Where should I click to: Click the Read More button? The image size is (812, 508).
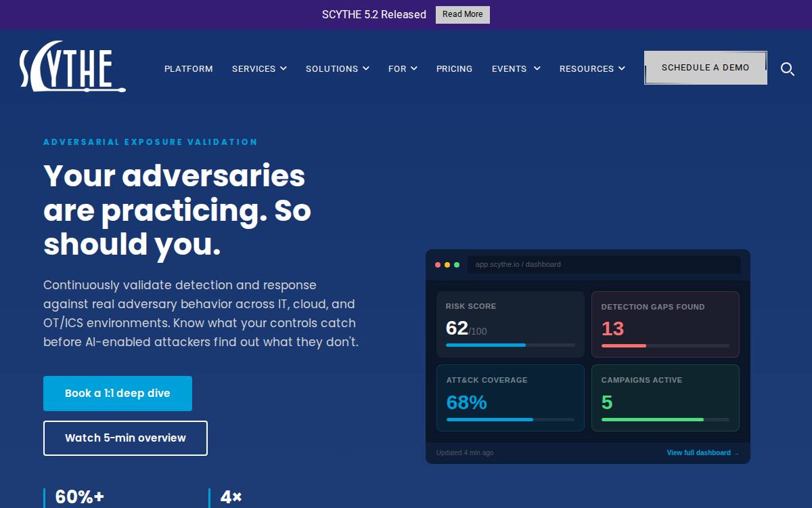[463, 14]
